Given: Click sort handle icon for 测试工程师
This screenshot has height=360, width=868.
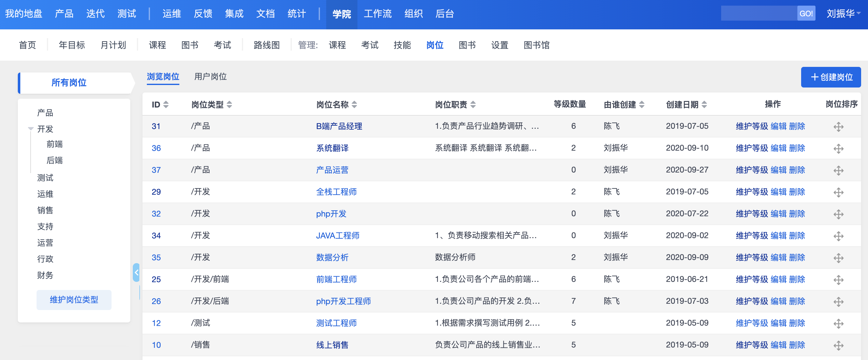Looking at the screenshot, I should tap(838, 324).
